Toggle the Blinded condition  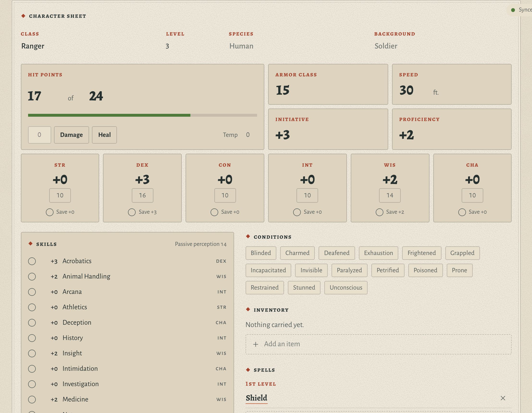coord(261,253)
